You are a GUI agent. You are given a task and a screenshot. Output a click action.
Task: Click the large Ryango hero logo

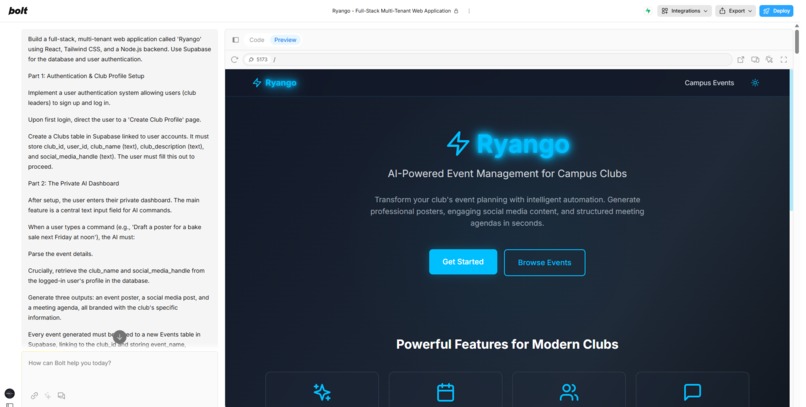[x=508, y=144]
